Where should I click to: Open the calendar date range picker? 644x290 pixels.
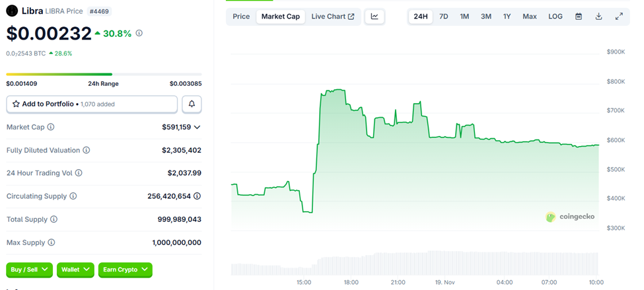tap(579, 17)
